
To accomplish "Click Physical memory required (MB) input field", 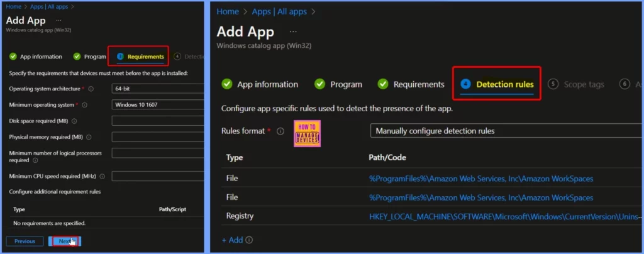I will (x=158, y=137).
